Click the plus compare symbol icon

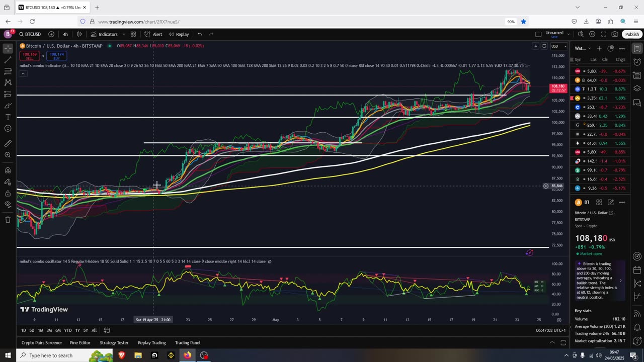pos(51,34)
